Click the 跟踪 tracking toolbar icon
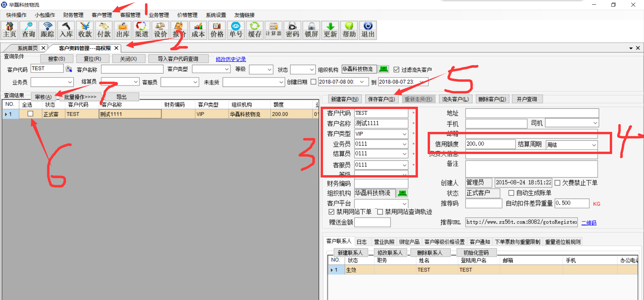Screen dimensions: 644x300 47,30
